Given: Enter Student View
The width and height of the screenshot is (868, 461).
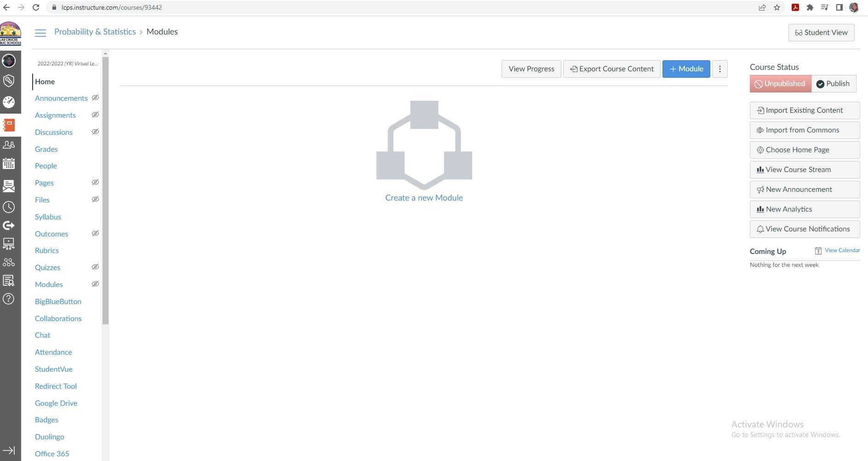Looking at the screenshot, I should 822,33.
